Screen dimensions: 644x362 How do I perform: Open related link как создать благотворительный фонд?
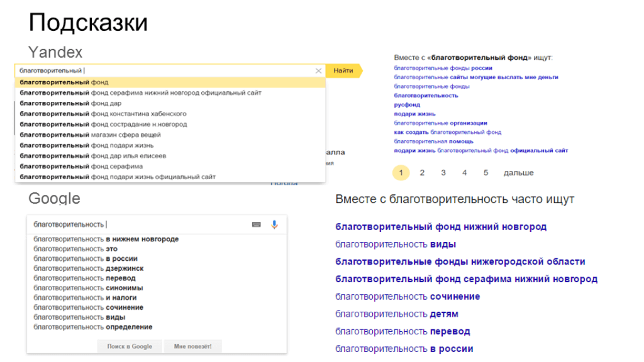[447, 133]
